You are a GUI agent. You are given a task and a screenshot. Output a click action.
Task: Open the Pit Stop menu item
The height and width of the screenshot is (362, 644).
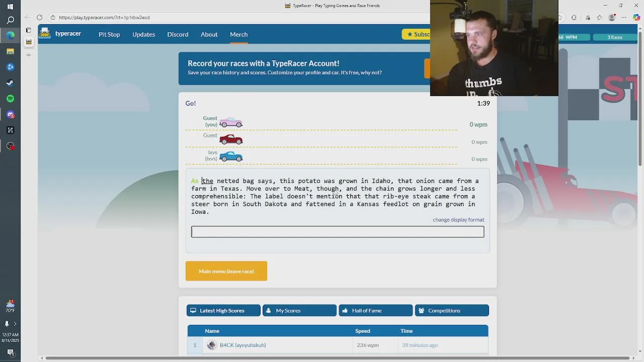point(109,35)
